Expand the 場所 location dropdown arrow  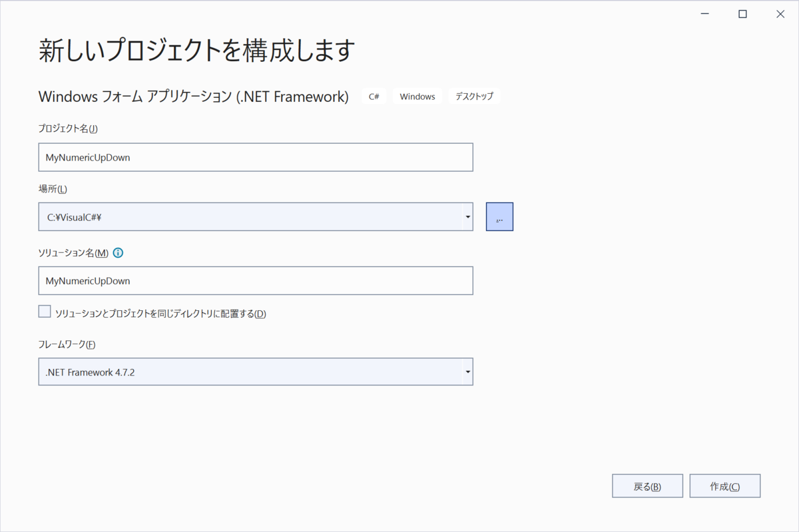[467, 216]
